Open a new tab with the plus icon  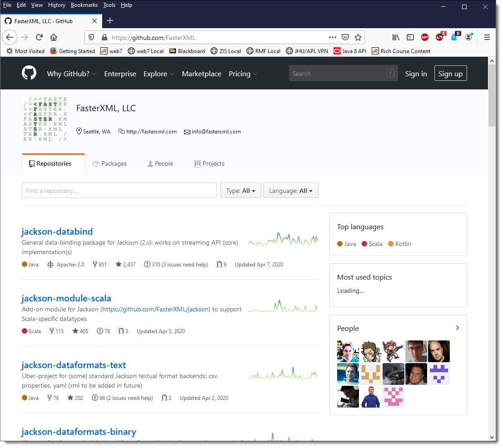coord(110,21)
